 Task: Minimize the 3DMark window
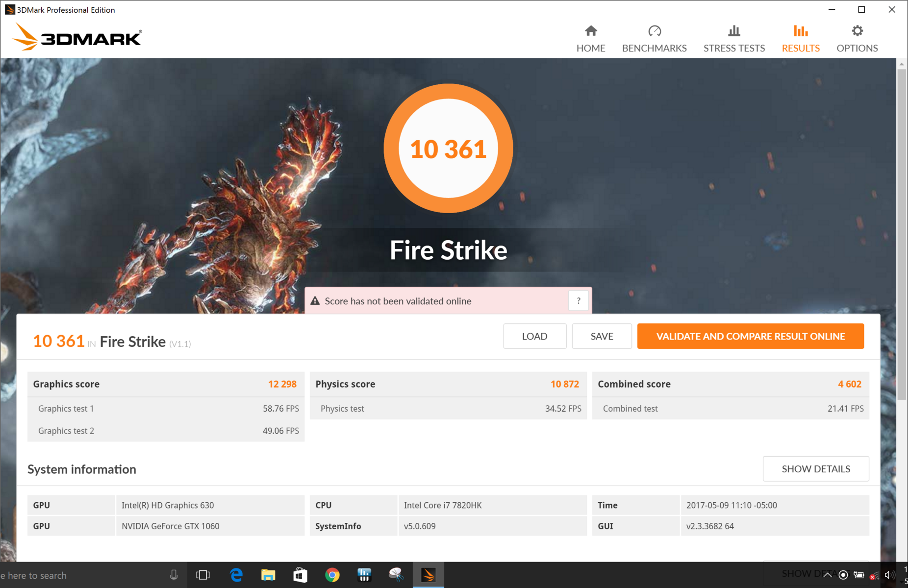[x=832, y=10]
